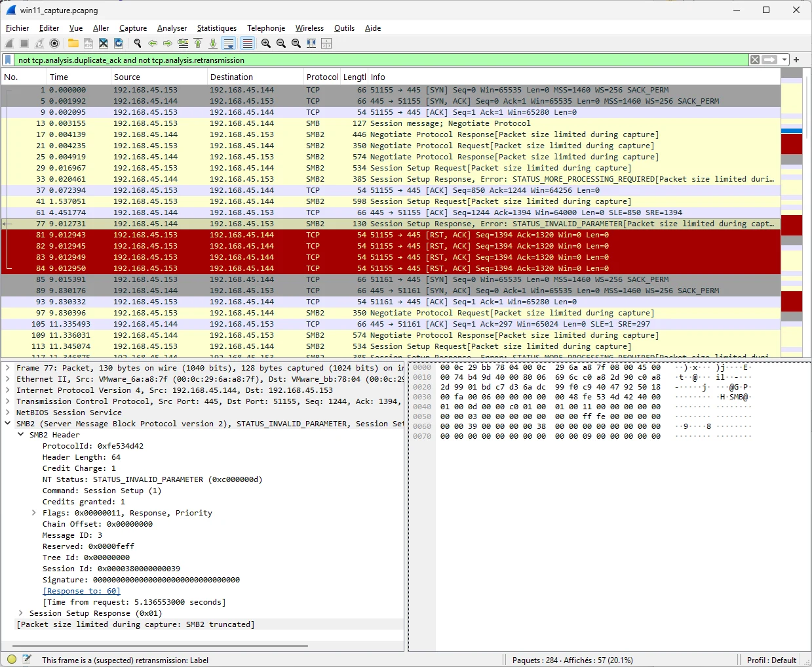Follow the 'Response to: 60' link
Viewport: 812px width, 667px height.
(x=81, y=591)
